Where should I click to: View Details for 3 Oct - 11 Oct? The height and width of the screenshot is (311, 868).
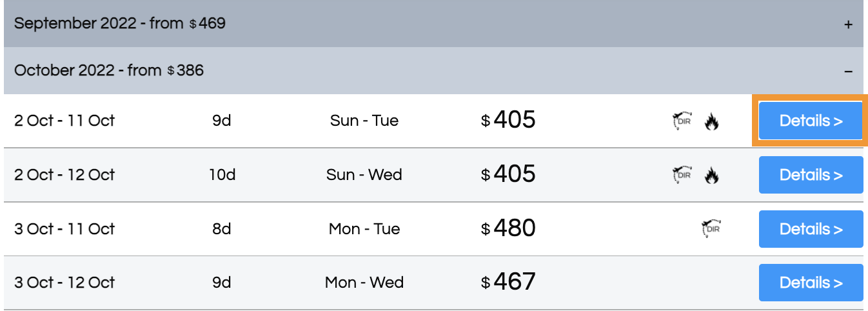[811, 229]
